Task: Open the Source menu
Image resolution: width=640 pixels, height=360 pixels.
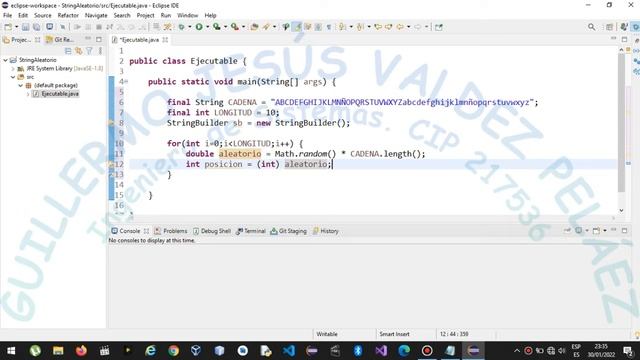Action: (x=43, y=16)
